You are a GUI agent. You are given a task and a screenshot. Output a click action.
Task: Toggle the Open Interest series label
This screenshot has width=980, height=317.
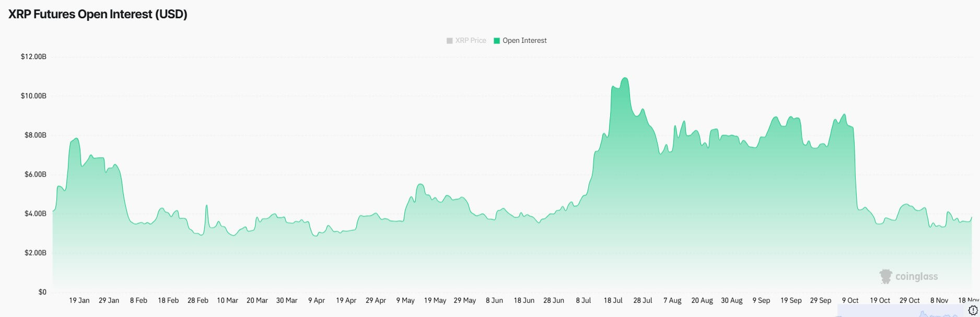tap(524, 41)
